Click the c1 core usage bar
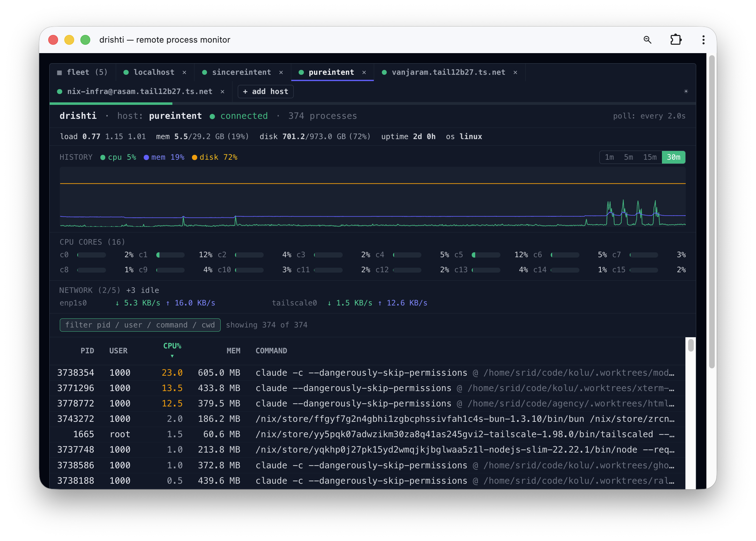756x541 pixels. (170, 255)
